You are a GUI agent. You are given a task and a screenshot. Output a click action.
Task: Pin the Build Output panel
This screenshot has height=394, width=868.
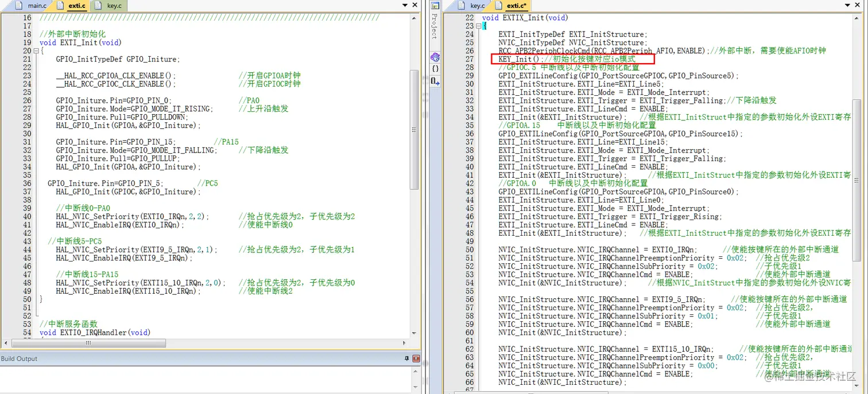(x=407, y=358)
